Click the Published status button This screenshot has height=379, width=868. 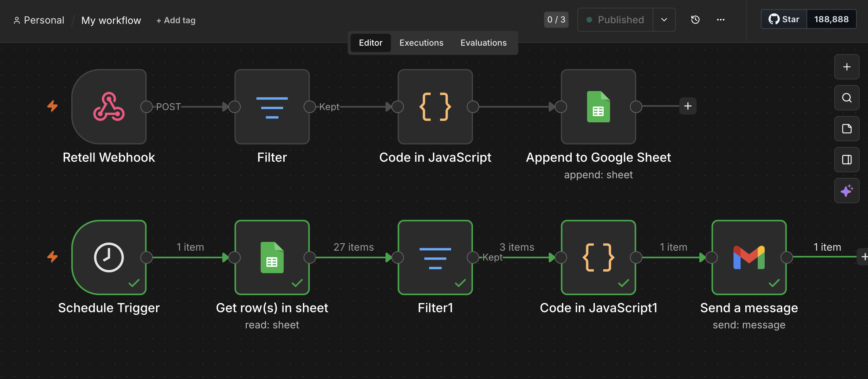coord(615,20)
